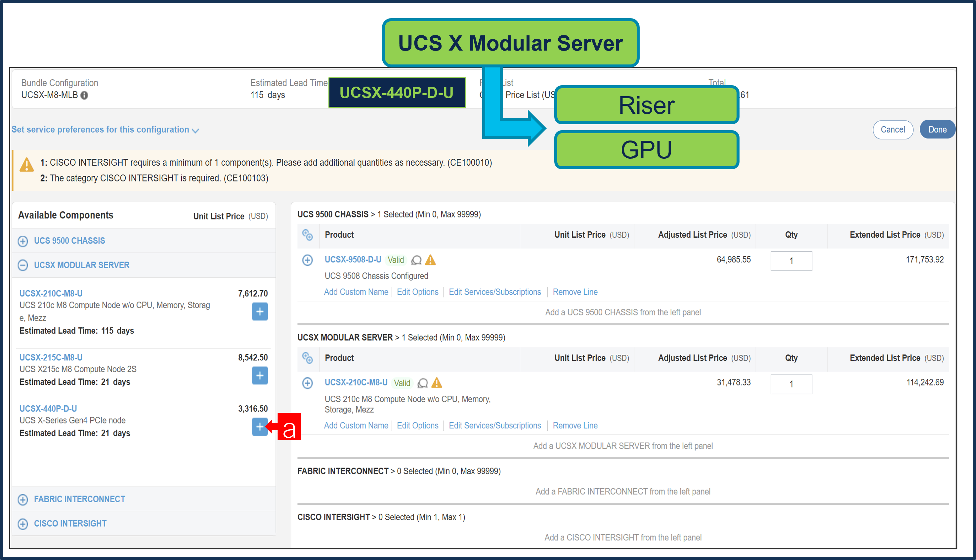The image size is (976, 560).
Task: Click 'Add a UCS 9500 CHASSIS from the left panel'
Action: coord(623,312)
